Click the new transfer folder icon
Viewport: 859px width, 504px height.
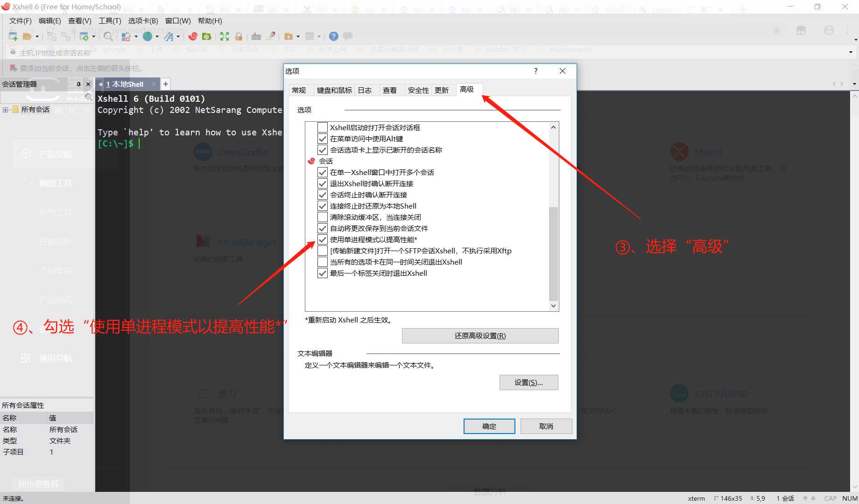pos(289,36)
